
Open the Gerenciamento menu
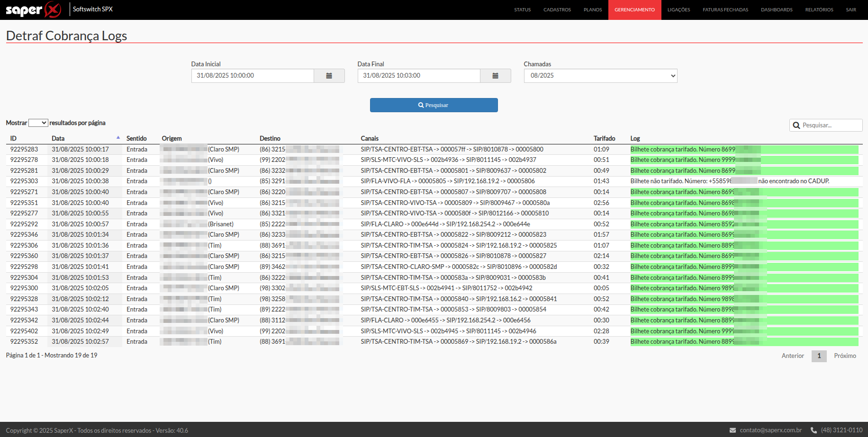tap(634, 10)
